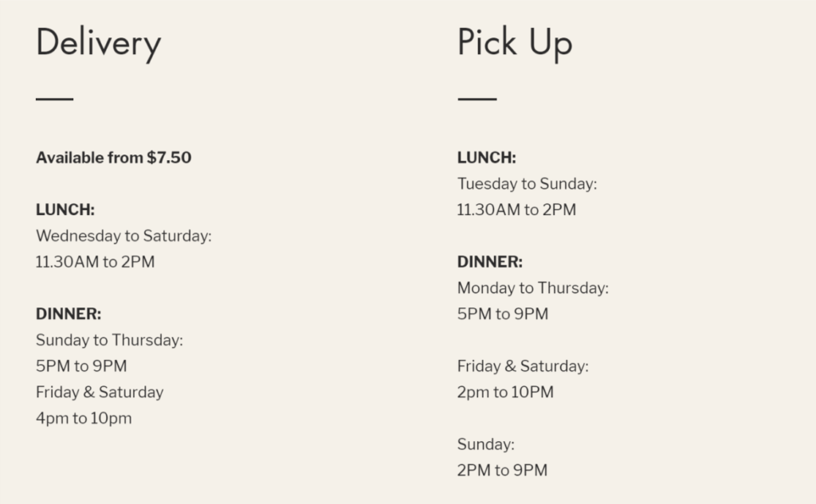
Task: Click the LUNCH label under Pick Up
Action: point(487,158)
